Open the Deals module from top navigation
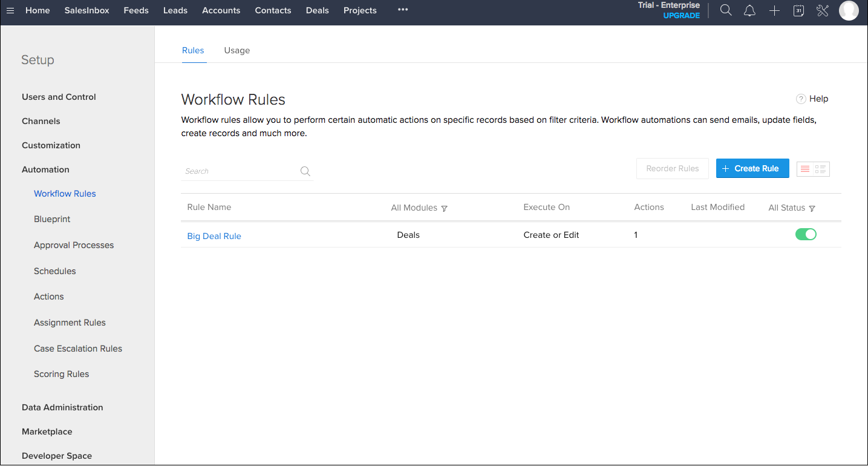 pos(317,10)
